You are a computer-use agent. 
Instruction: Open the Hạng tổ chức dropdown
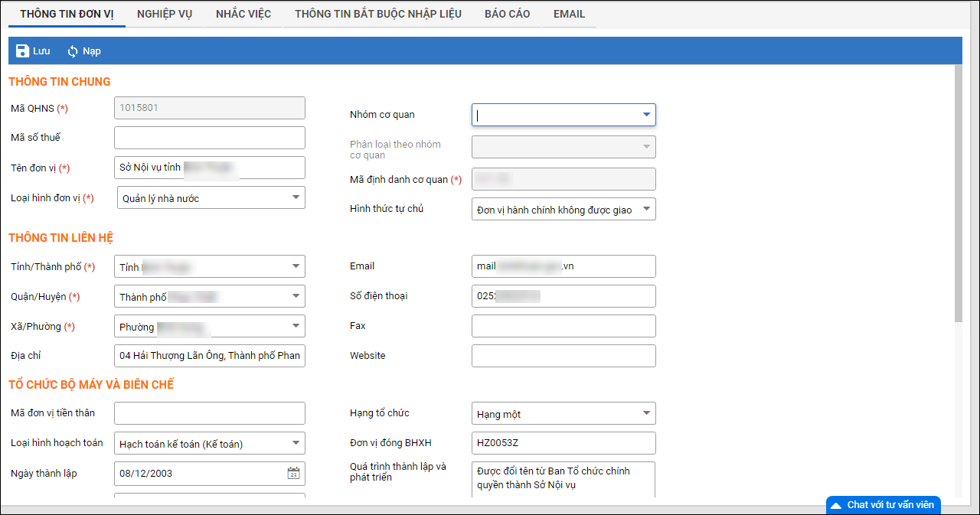[646, 414]
